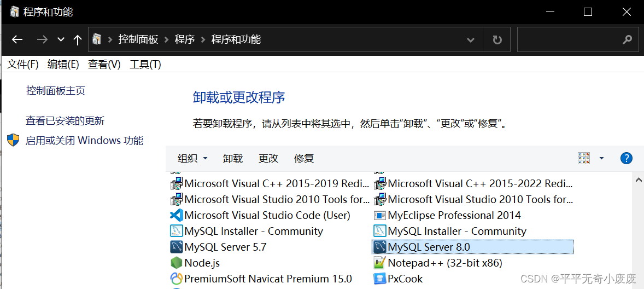644x289 pixels.
Task: Click the Visual C++ 2015-2022 installer icon
Action: [379, 183]
